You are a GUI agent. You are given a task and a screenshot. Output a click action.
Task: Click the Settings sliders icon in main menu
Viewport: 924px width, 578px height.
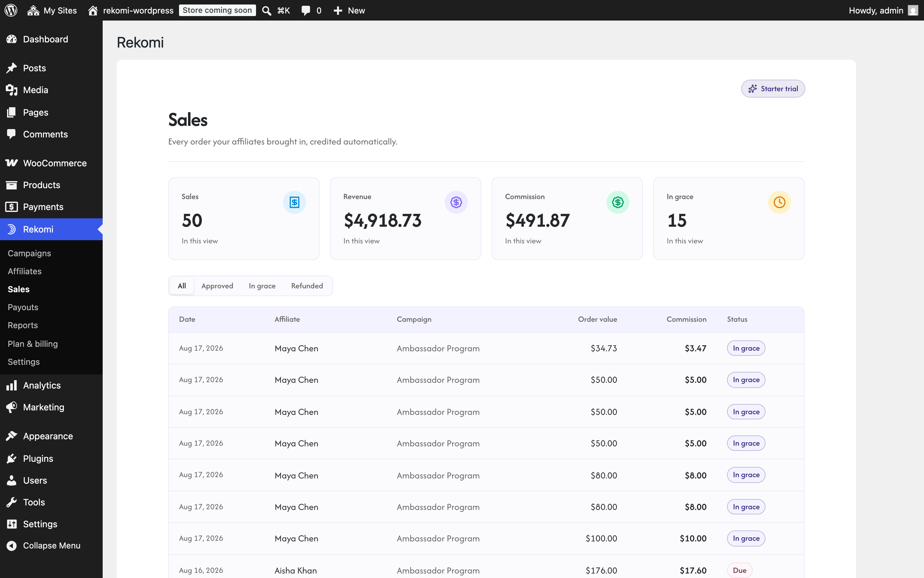click(12, 524)
